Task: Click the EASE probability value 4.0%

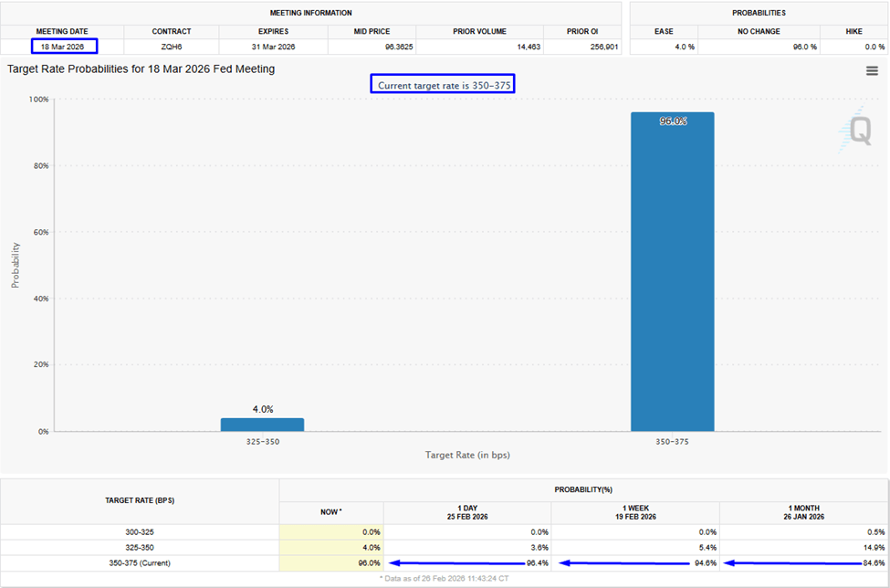Action: [664, 47]
